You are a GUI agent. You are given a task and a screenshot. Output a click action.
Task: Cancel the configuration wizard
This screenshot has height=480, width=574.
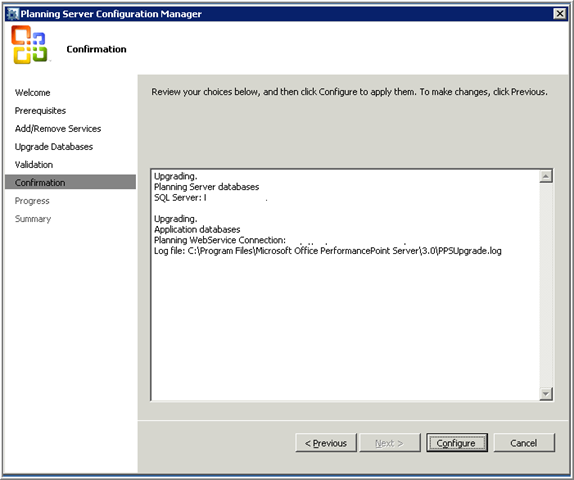point(524,443)
